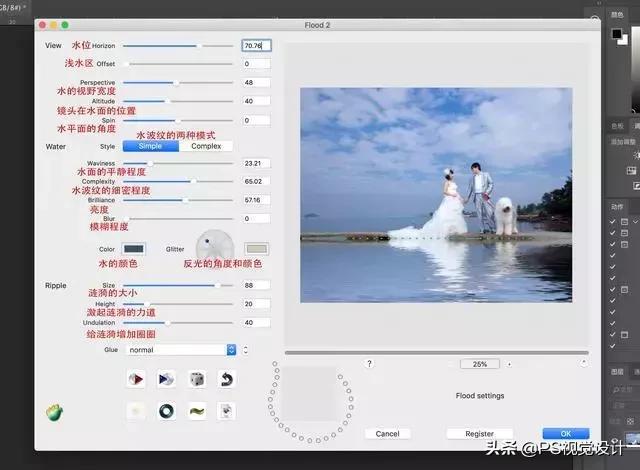Open help with the question mark button
The width and height of the screenshot is (640, 470).
[369, 364]
